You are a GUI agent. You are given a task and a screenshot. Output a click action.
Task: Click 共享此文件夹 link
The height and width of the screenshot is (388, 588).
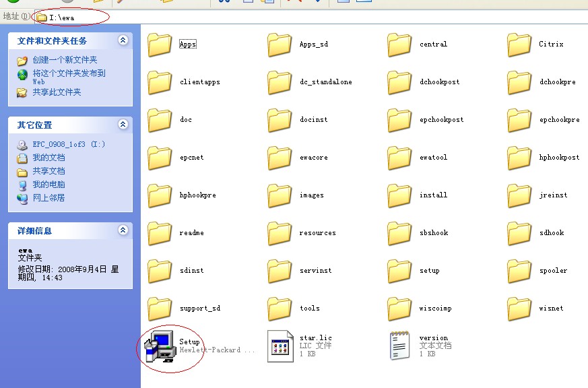[57, 92]
